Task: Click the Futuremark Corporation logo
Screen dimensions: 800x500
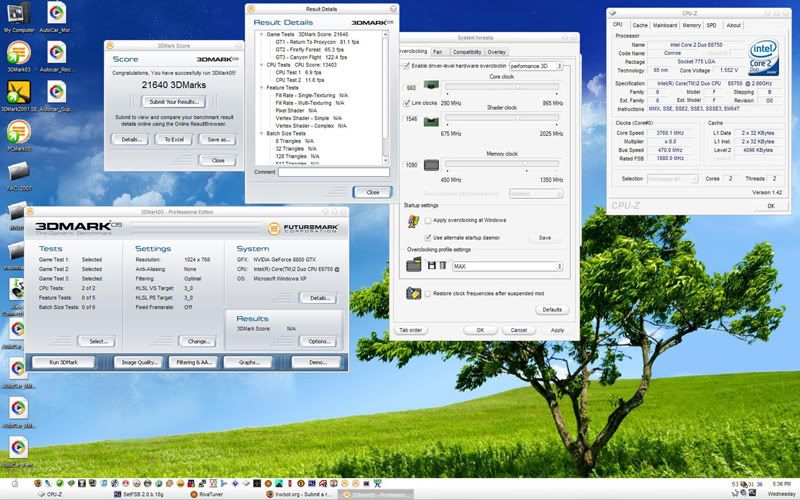Action: click(x=303, y=228)
